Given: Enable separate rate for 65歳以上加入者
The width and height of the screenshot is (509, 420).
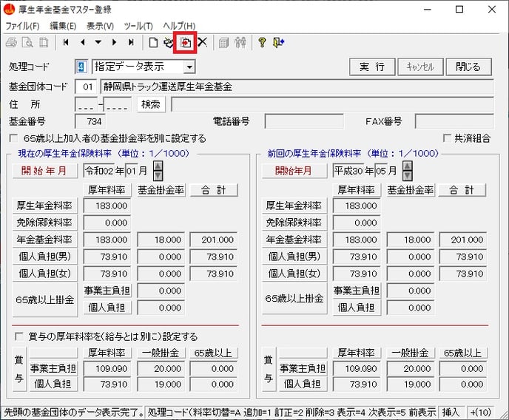Looking at the screenshot, I should tap(13, 138).
